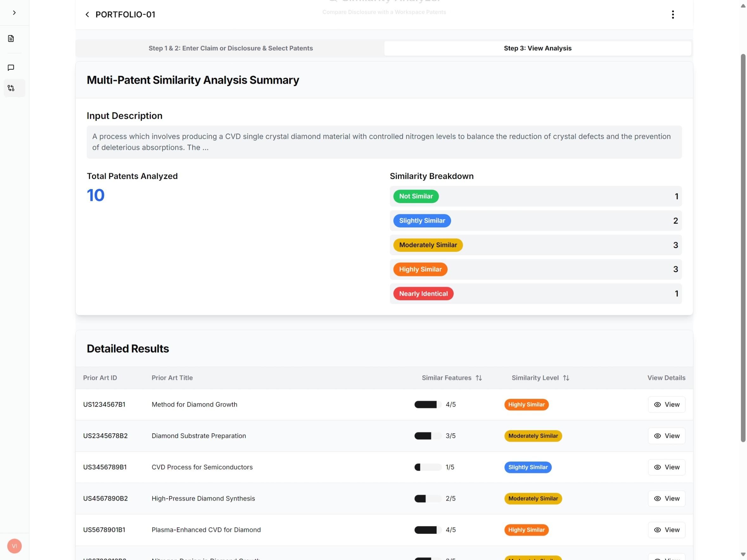Image resolution: width=747 pixels, height=560 pixels.
Task: Click the 2/5 progress bar for High-Pressure Diamond Synthesis
Action: point(428,499)
